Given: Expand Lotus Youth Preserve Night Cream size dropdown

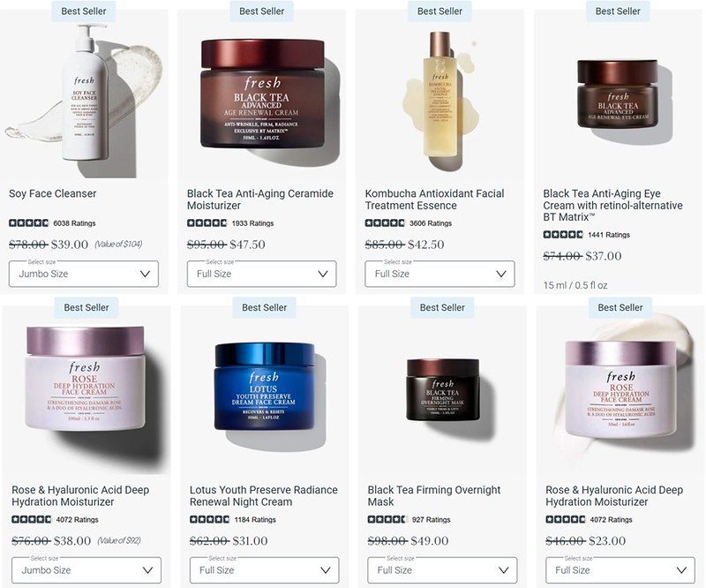Looking at the screenshot, I should (x=264, y=570).
